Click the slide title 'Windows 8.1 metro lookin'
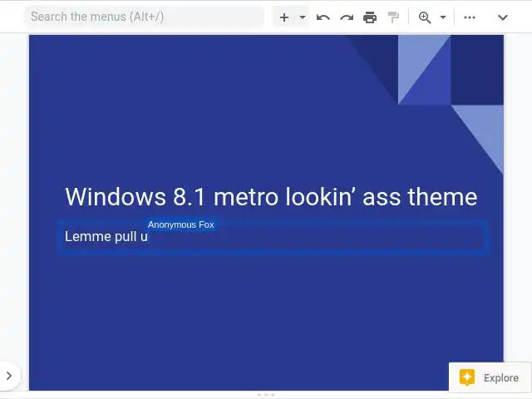 [271, 196]
